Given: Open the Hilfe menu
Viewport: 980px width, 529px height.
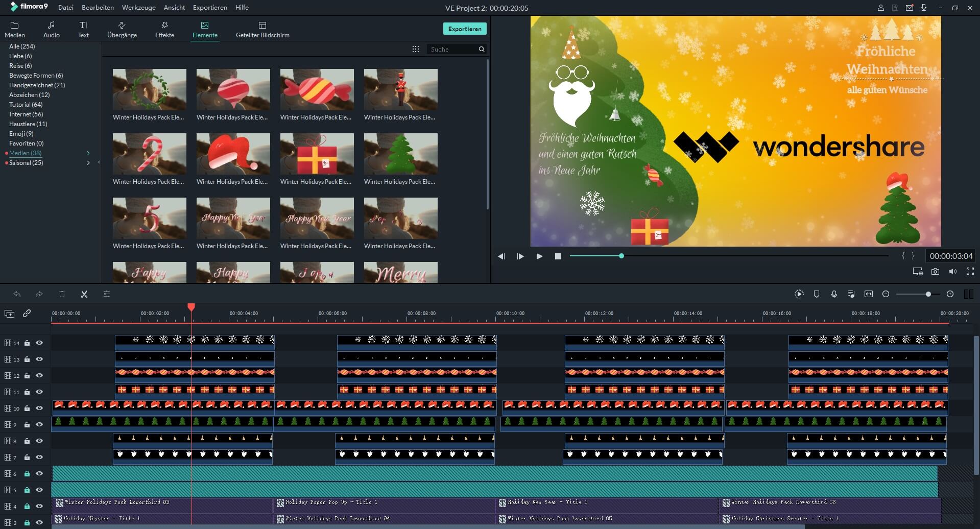Looking at the screenshot, I should point(242,8).
